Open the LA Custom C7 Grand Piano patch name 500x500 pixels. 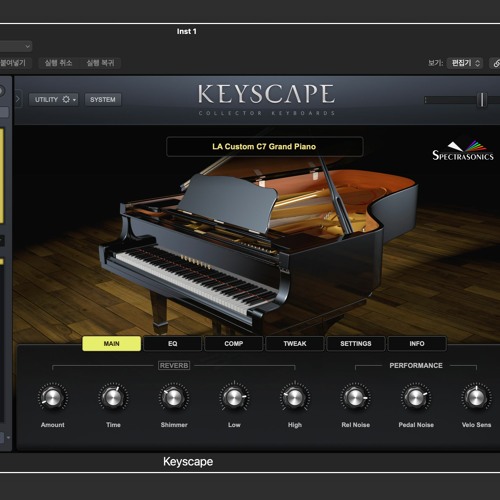[x=264, y=146]
